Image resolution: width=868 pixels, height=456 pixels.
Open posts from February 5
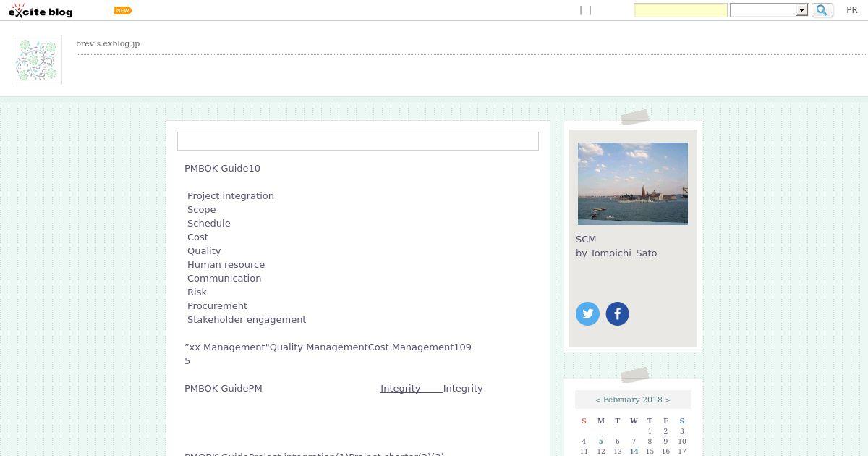coord(601,441)
